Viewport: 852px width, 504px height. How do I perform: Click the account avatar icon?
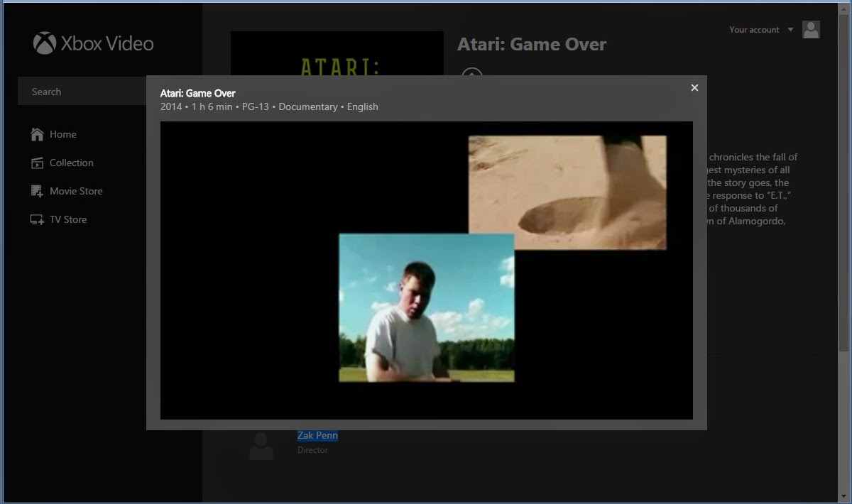click(x=811, y=29)
